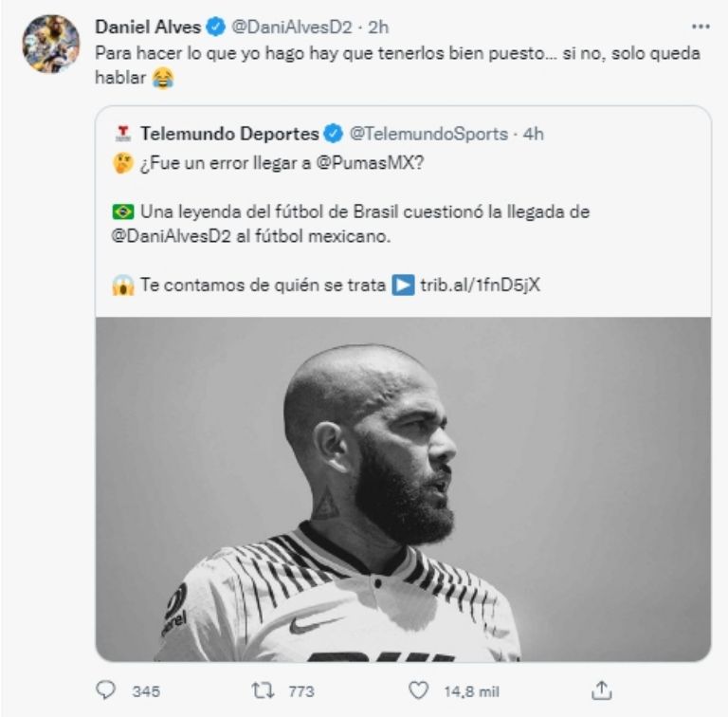The height and width of the screenshot is (717, 728).
Task: Open the black-and-white player photo
Action: (403, 488)
